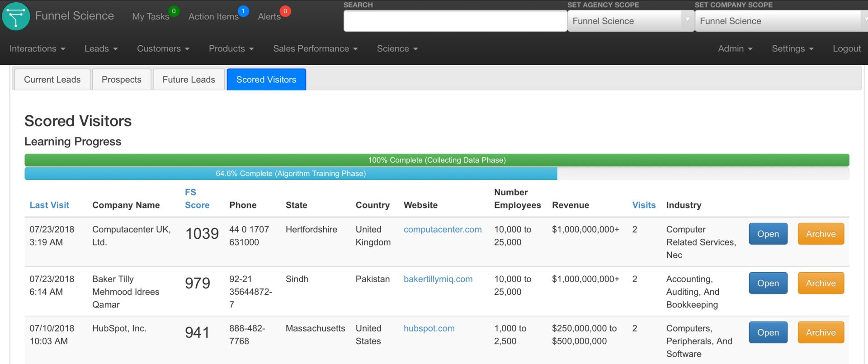This screenshot has width=868, height=364.
Task: View Alerts in top bar
Action: point(269,17)
